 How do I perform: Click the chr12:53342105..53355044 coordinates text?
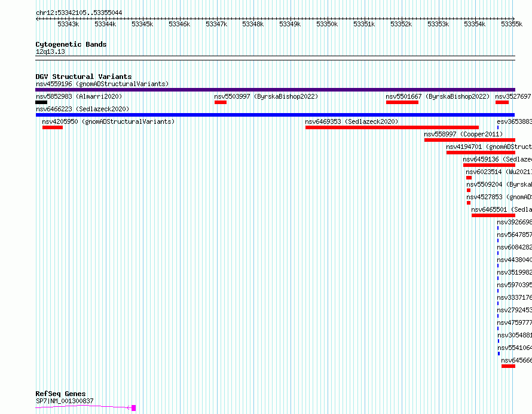(79, 13)
